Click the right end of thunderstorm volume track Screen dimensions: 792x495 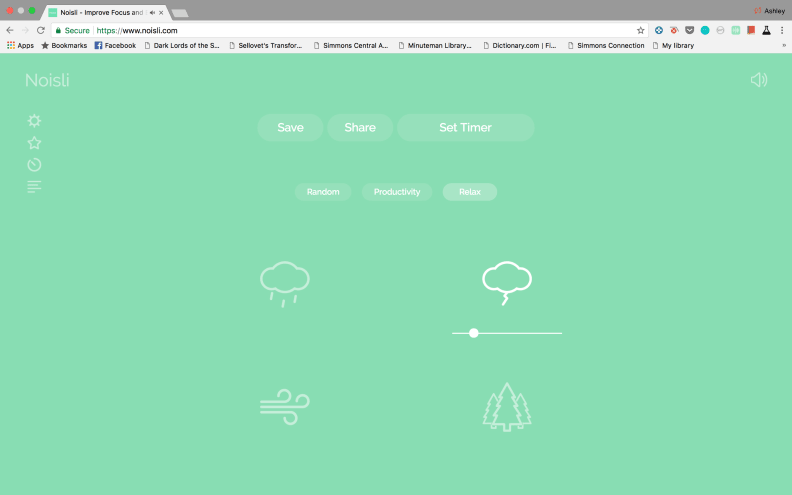pos(560,333)
